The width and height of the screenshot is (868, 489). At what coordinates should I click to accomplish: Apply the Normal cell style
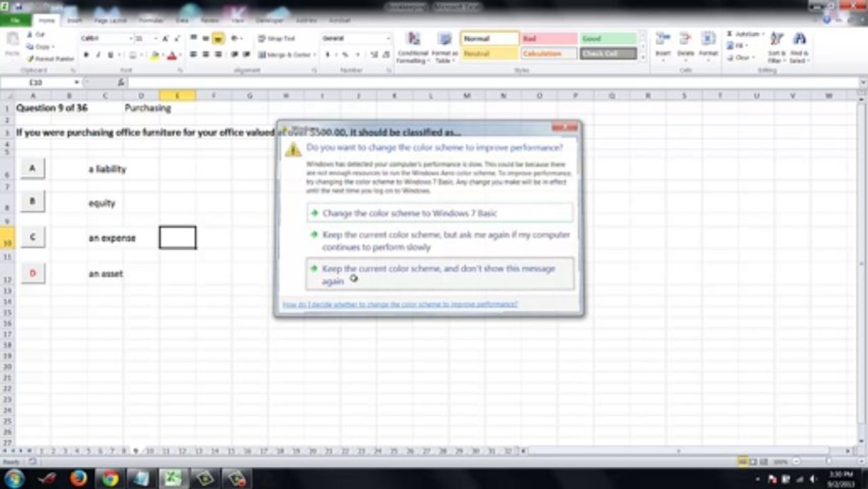tap(490, 39)
